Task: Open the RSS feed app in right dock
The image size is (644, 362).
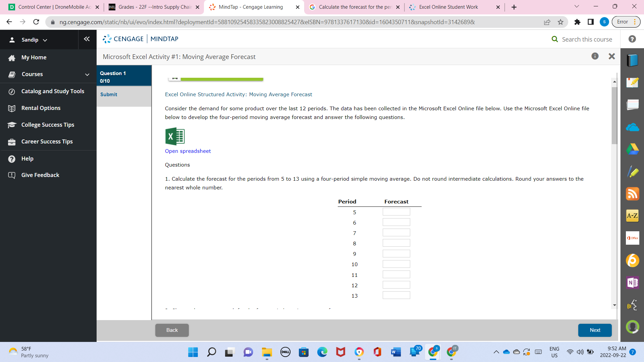Action: point(632,194)
